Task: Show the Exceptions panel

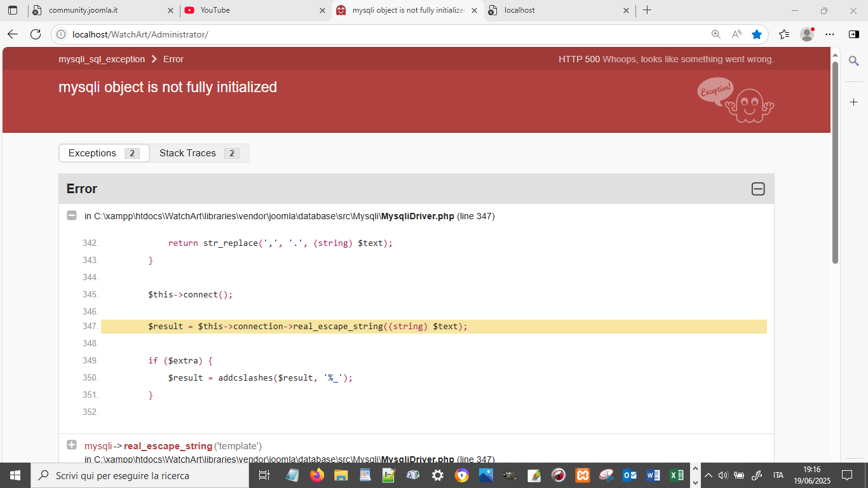Action: click(104, 153)
